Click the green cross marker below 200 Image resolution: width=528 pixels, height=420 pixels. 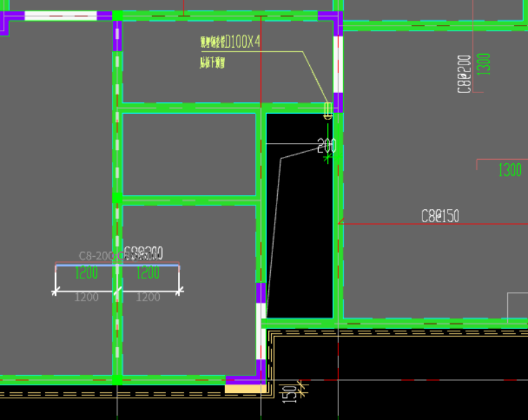pos(327,158)
